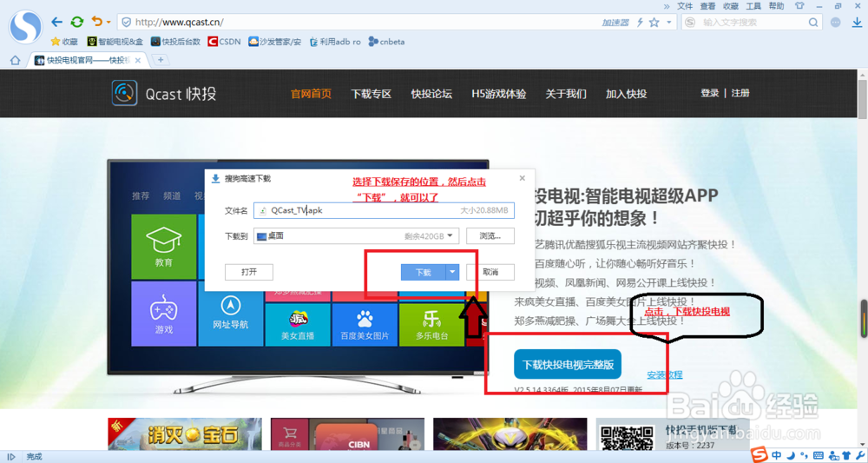Click the 浏览... button in download dialog

pyautogui.click(x=490, y=236)
